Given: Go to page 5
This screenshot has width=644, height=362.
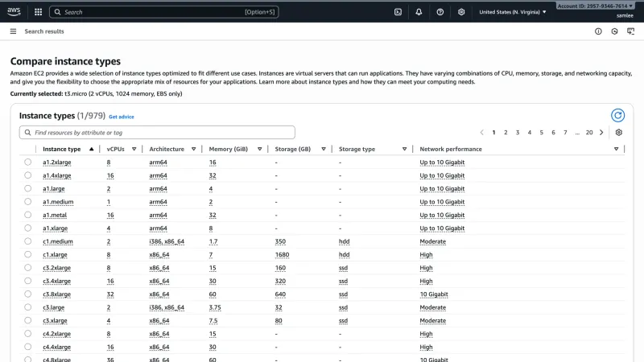Looking at the screenshot, I should tap(541, 132).
